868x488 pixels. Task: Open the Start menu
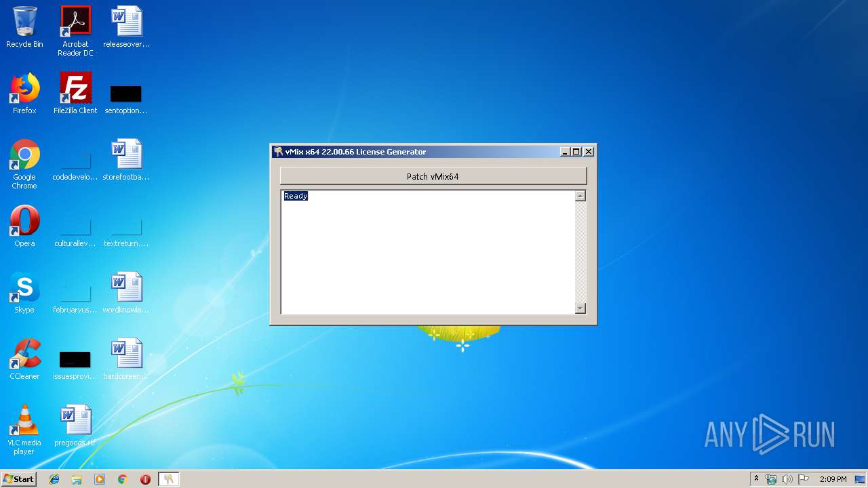pos(18,479)
